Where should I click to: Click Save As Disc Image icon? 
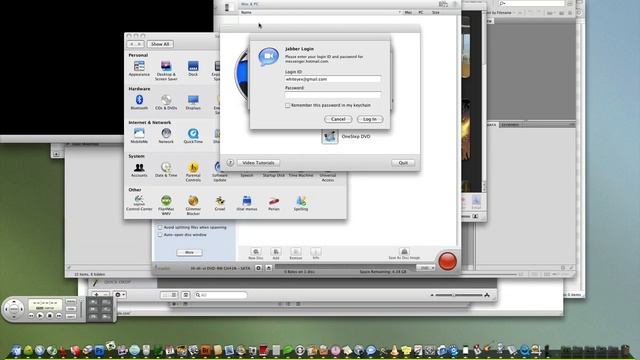pos(404,253)
